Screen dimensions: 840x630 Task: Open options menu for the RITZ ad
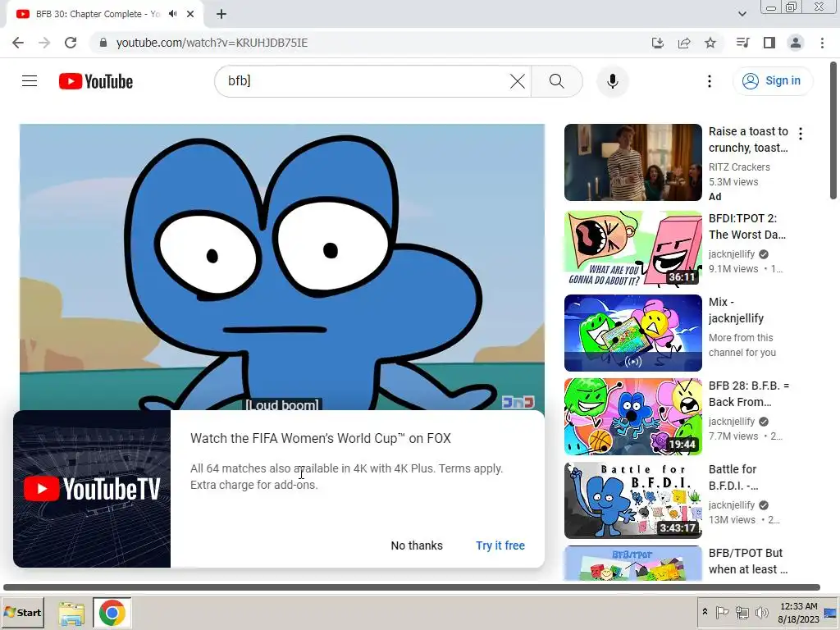[x=801, y=134]
